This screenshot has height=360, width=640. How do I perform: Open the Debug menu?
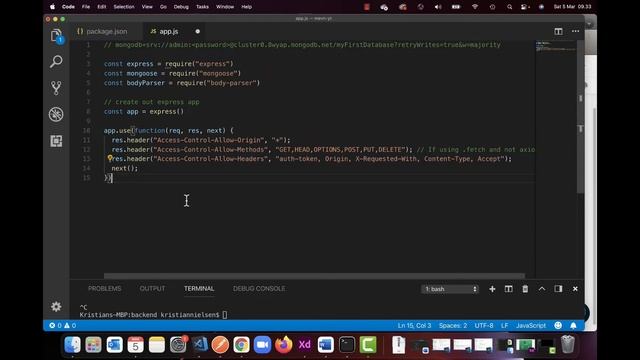coord(181,7)
